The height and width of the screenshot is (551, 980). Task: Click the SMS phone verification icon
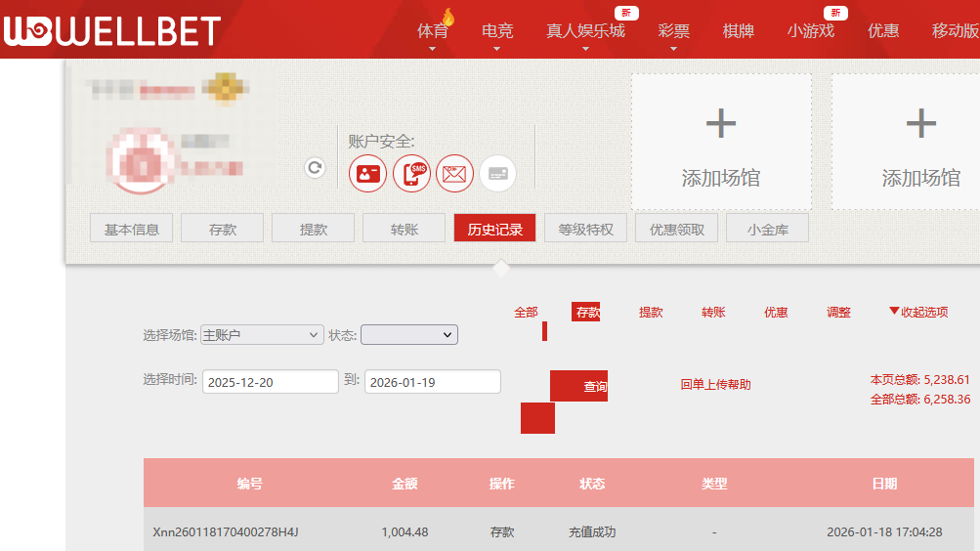click(411, 174)
